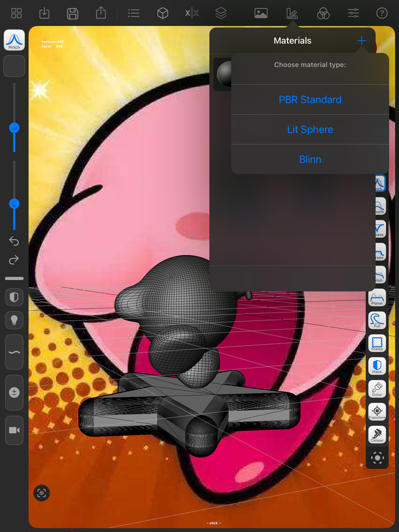Pick the Caliper measuring tool

pyautogui.click(x=377, y=434)
